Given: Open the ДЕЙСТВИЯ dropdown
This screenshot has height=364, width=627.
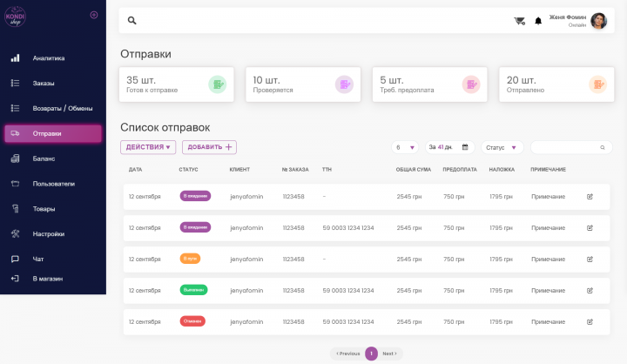Looking at the screenshot, I should click(148, 147).
